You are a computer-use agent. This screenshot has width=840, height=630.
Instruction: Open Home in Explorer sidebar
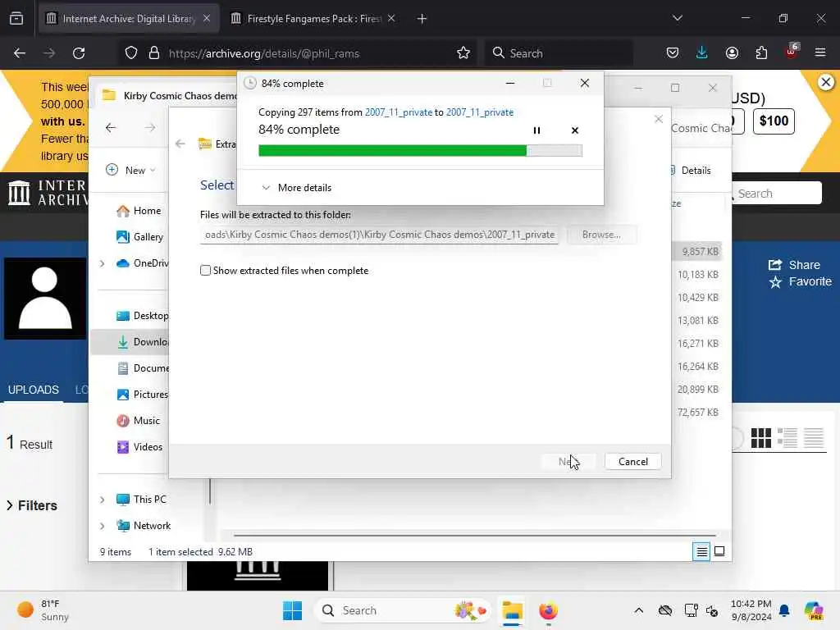tap(139, 211)
